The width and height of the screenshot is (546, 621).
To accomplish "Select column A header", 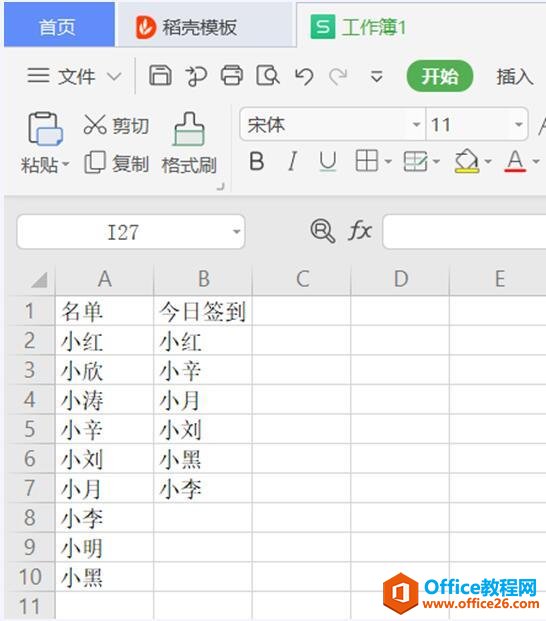I will (105, 279).
